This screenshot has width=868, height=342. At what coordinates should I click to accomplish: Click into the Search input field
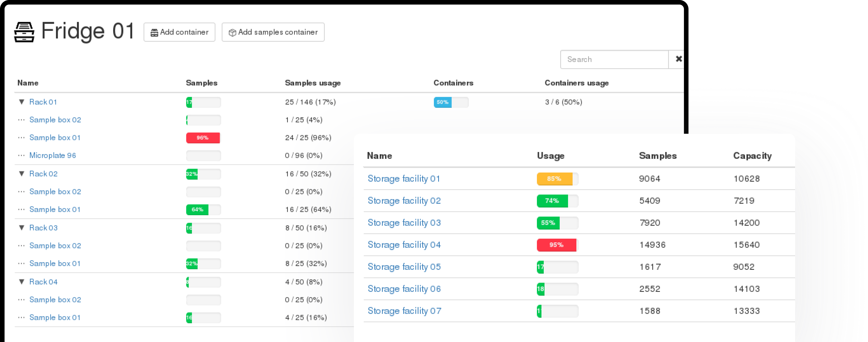614,59
